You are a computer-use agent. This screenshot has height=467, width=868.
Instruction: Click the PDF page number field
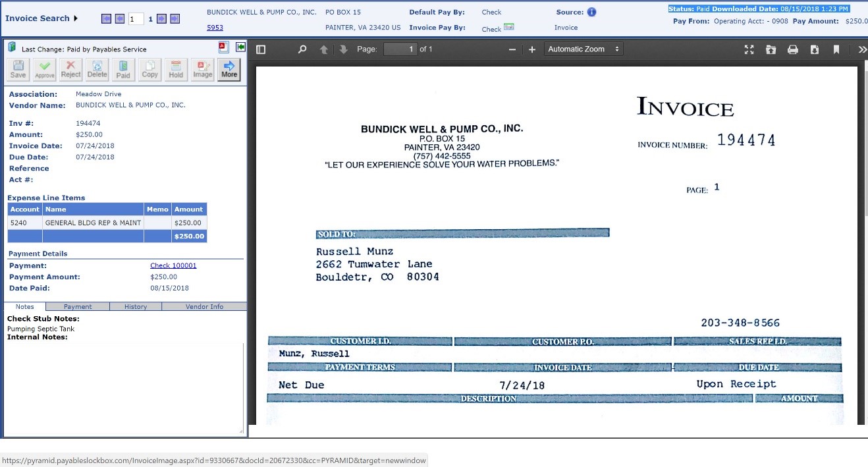click(x=400, y=49)
